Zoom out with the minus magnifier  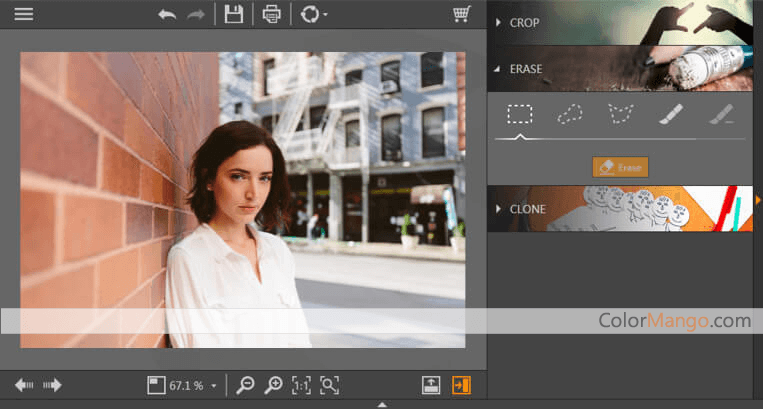[245, 385]
